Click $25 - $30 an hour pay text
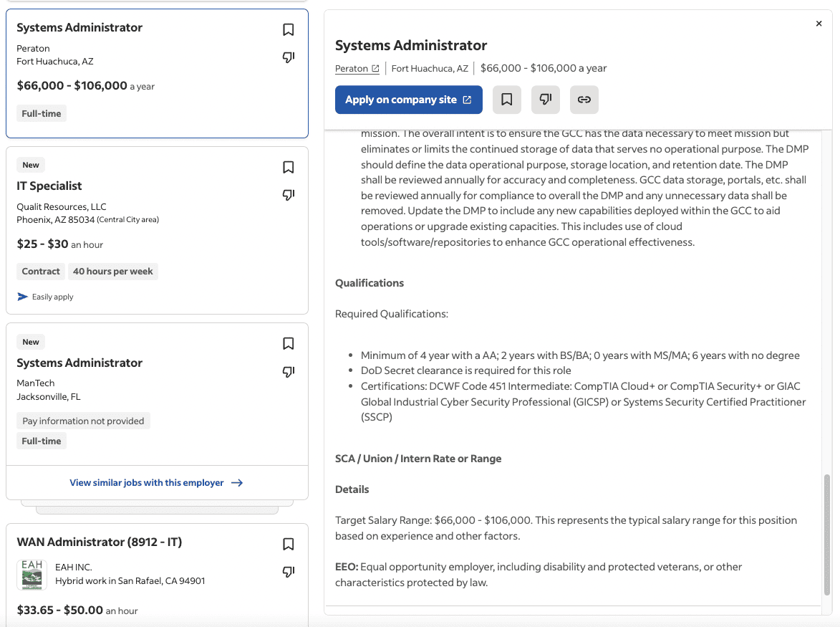The height and width of the screenshot is (627, 840). (x=60, y=244)
